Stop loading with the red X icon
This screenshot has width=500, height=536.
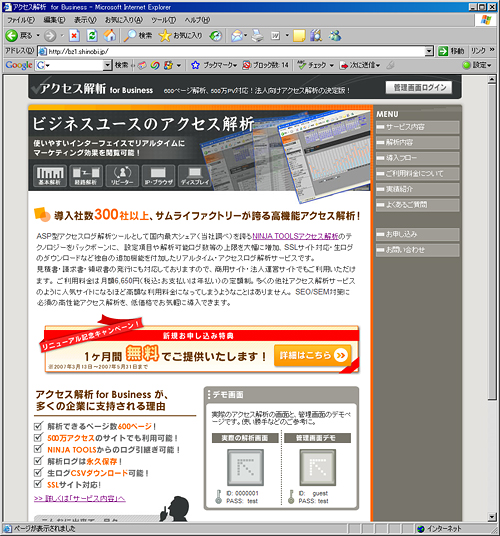tap(74, 36)
